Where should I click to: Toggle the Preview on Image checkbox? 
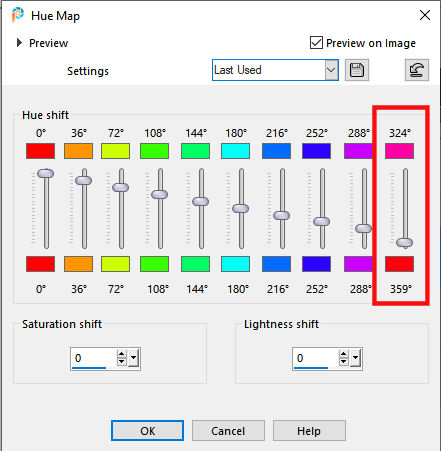316,43
